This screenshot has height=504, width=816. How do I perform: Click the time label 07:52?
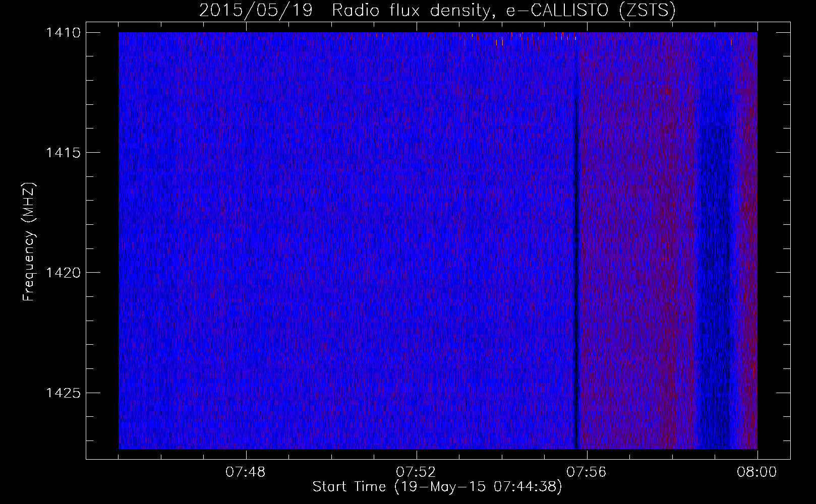coord(416,472)
